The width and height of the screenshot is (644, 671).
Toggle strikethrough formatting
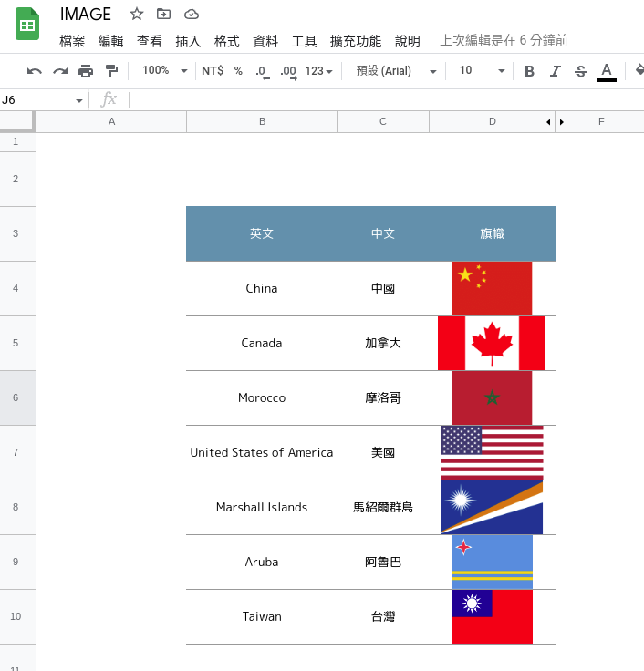click(581, 71)
